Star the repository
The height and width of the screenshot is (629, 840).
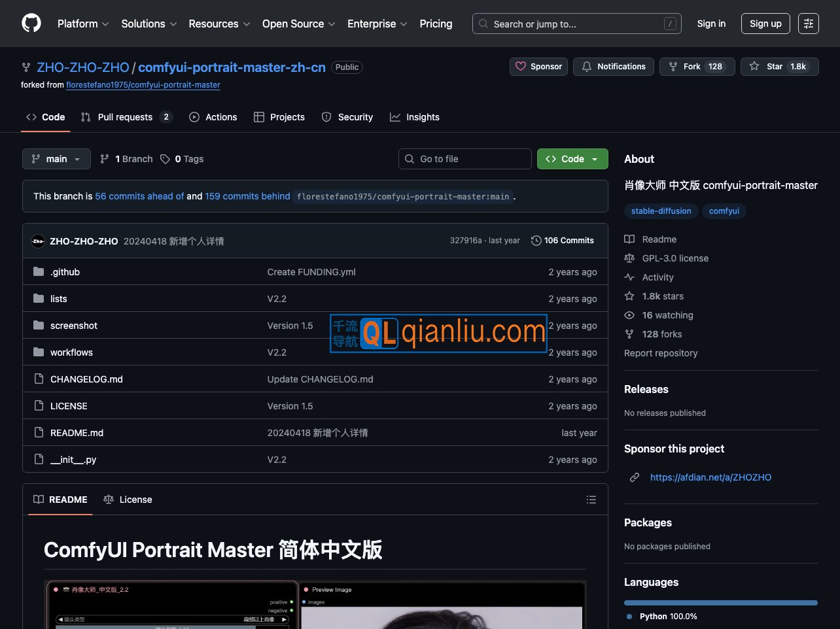point(779,67)
